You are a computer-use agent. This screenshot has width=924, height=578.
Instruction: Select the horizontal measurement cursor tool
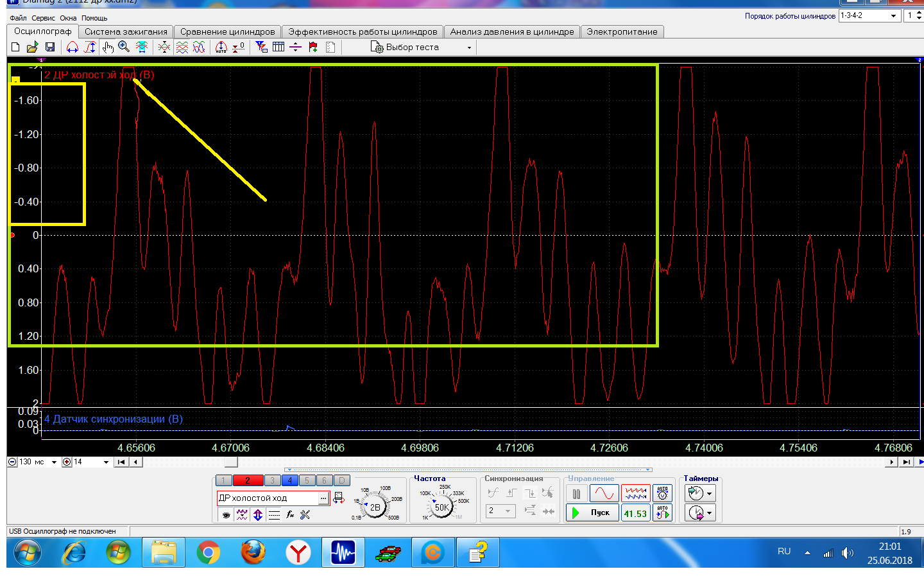[x=73, y=47]
